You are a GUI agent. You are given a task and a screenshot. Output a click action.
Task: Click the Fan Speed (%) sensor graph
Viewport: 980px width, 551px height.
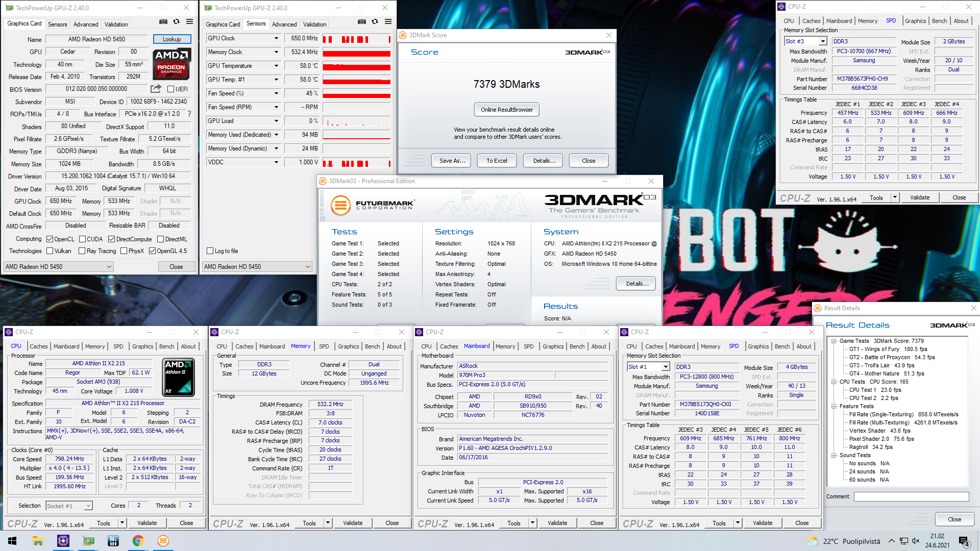coord(356,93)
